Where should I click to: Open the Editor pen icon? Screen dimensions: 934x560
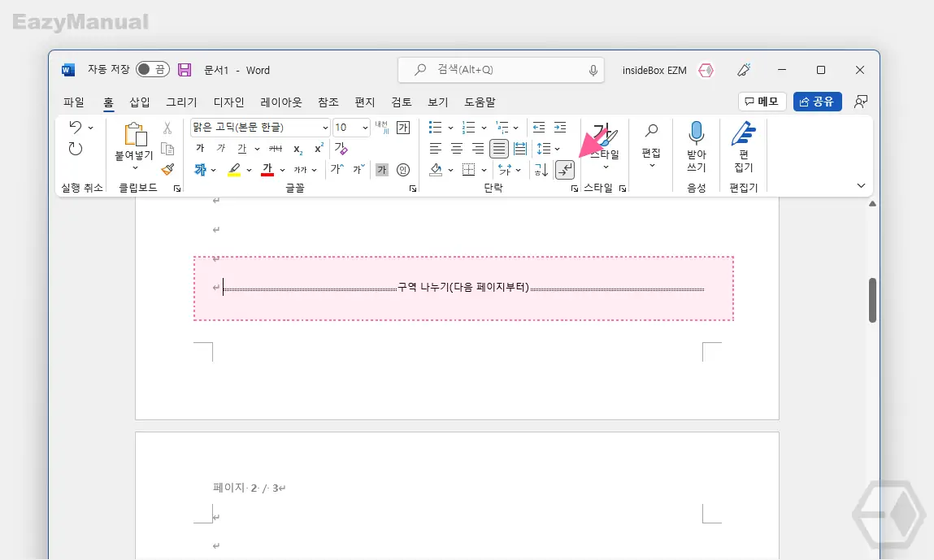(x=744, y=133)
